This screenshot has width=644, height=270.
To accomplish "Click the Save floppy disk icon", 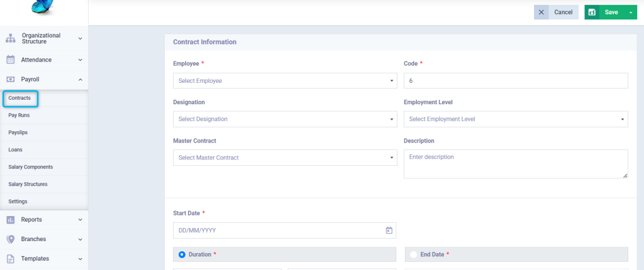I will point(592,13).
